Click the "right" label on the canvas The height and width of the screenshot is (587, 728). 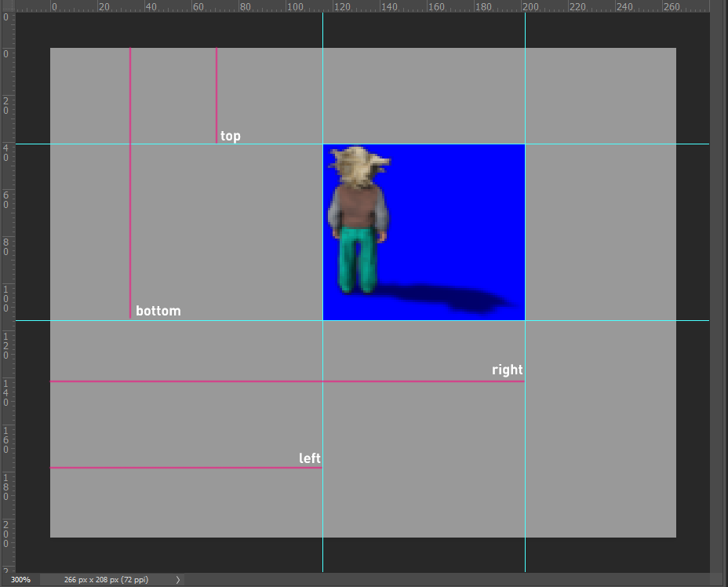[x=507, y=370]
